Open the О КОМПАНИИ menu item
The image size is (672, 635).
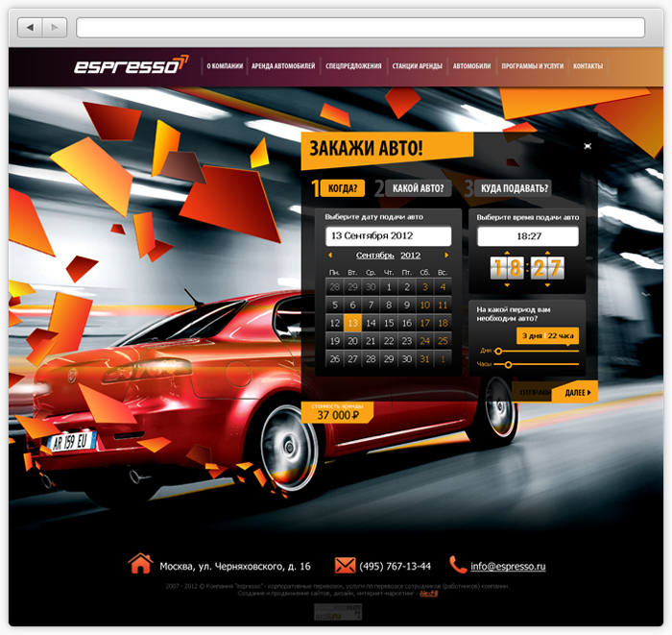(x=225, y=66)
